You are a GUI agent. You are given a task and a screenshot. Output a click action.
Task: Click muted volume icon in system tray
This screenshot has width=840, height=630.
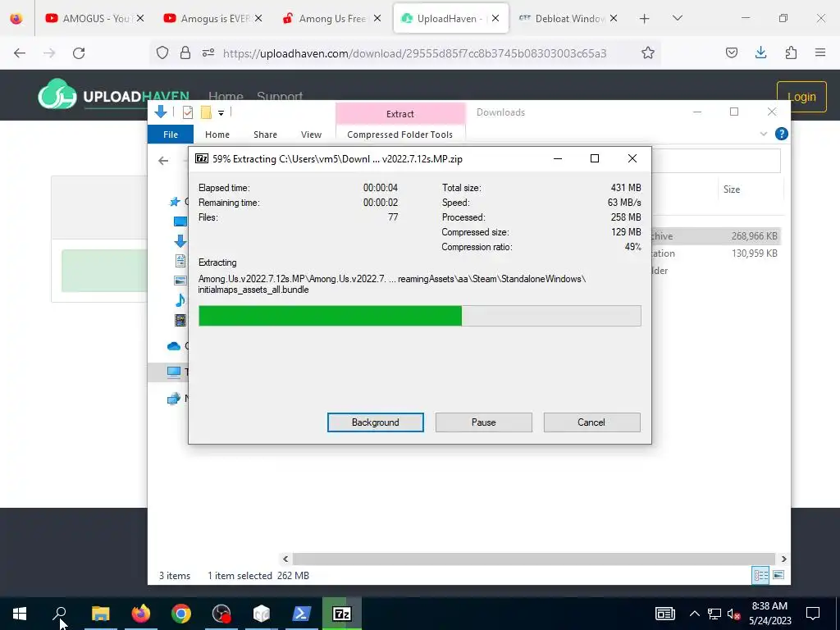tap(733, 614)
